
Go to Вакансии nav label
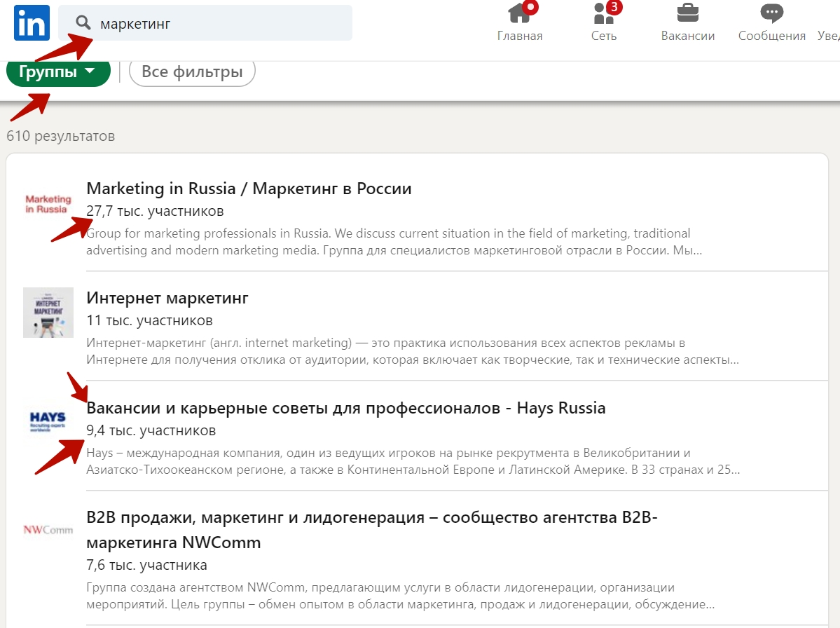click(x=688, y=36)
